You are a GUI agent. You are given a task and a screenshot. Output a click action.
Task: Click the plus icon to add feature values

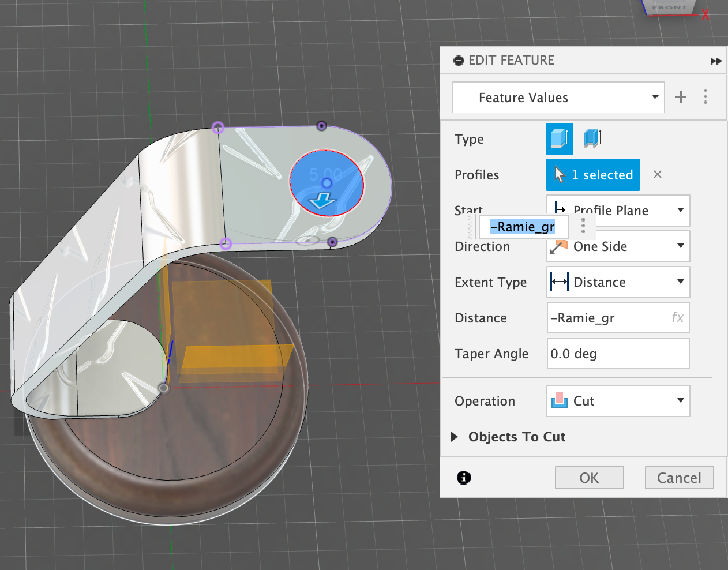pyautogui.click(x=681, y=97)
